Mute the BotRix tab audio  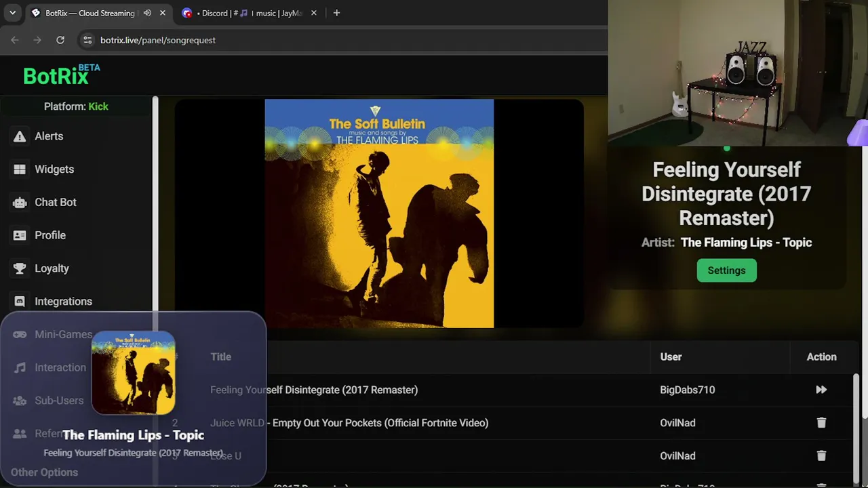click(x=147, y=13)
